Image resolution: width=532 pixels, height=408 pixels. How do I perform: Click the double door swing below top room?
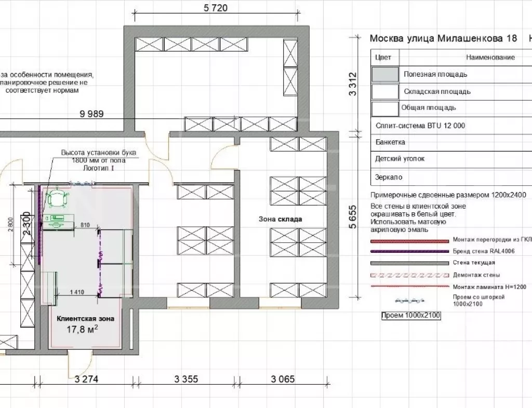[158, 150]
